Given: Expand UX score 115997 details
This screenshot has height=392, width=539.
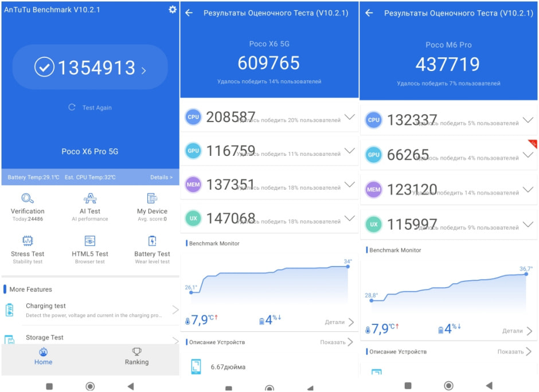Looking at the screenshot, I should click(528, 224).
